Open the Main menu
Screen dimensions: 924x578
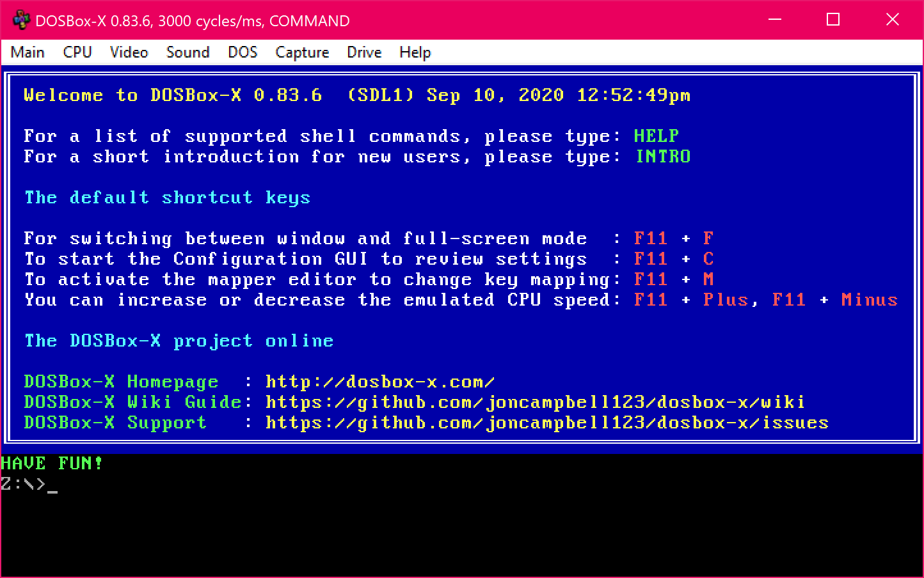[28, 52]
